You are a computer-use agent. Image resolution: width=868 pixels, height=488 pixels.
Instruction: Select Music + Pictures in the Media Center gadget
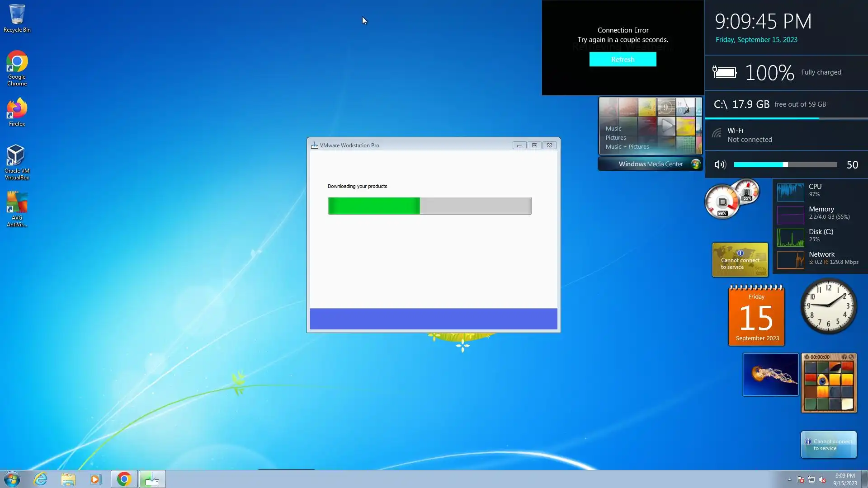point(627,147)
